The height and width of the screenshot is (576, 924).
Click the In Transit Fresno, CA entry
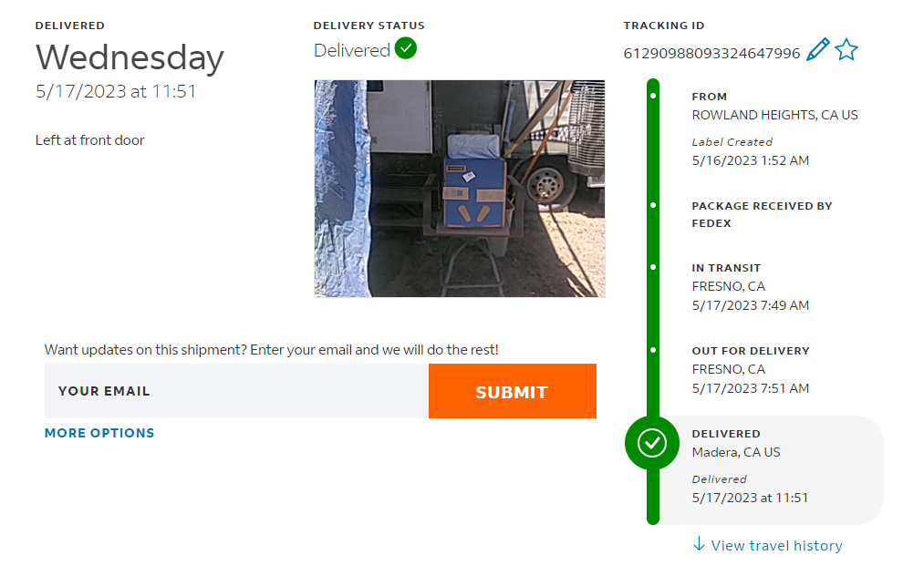point(728,286)
